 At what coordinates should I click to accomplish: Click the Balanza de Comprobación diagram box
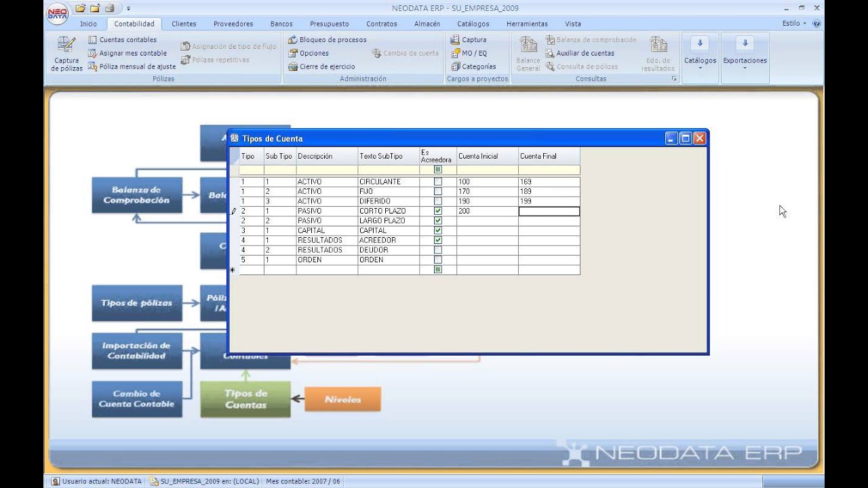pos(137,195)
